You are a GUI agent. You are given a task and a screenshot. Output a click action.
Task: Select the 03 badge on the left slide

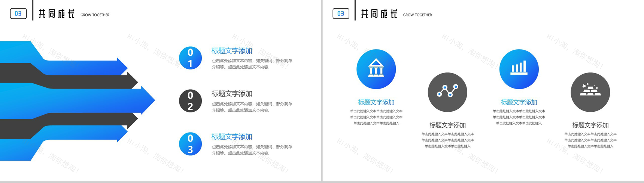[18, 14]
